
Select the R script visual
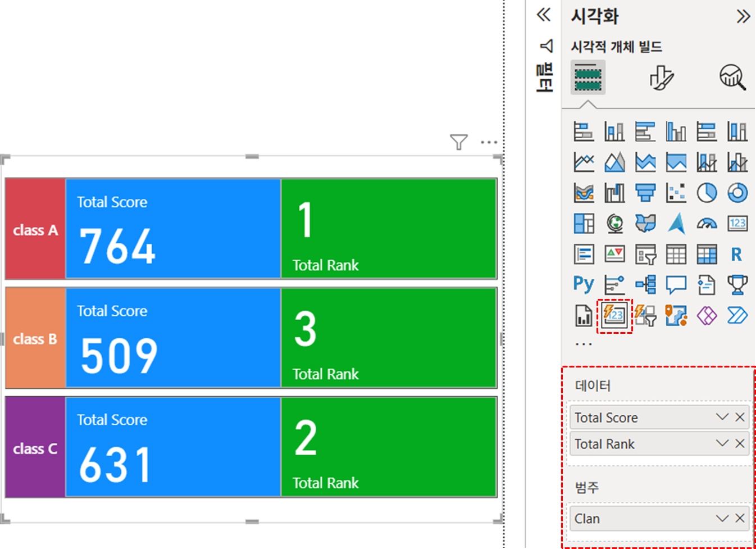[x=737, y=254]
